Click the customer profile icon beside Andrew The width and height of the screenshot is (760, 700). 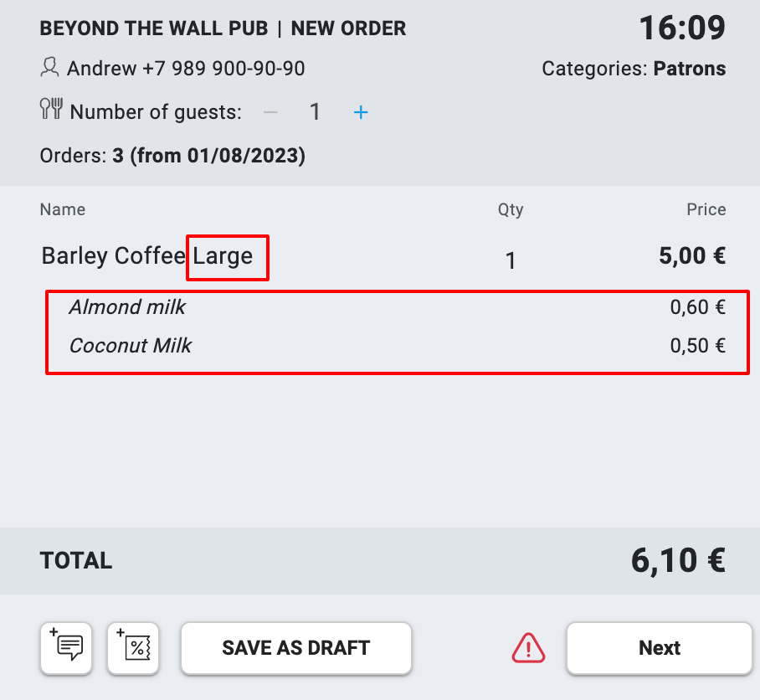(x=50, y=67)
